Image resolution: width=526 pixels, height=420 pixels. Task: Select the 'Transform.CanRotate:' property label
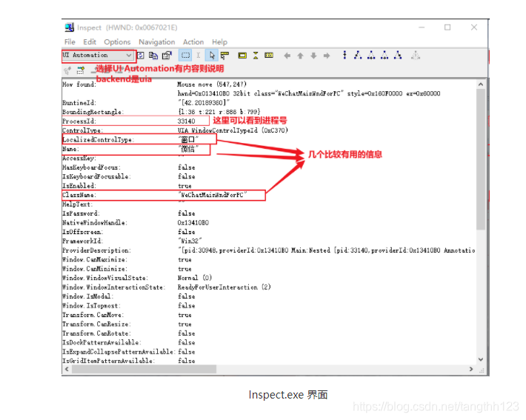(x=96, y=333)
